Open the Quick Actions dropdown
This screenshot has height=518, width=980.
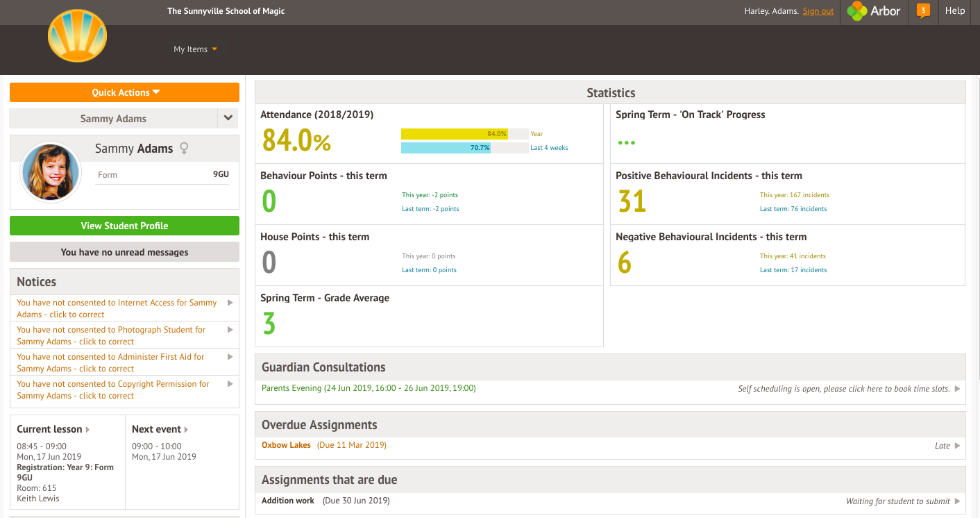click(125, 92)
